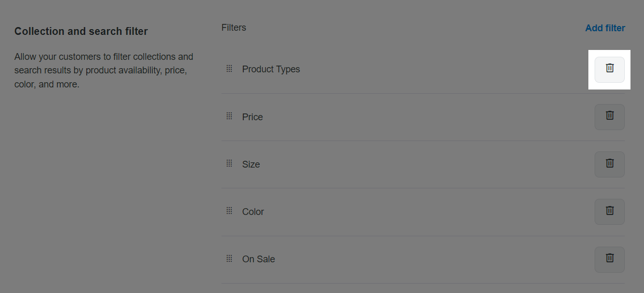Click the grip handle of the Size row
Image resolution: width=644 pixels, height=293 pixels.
(x=229, y=163)
